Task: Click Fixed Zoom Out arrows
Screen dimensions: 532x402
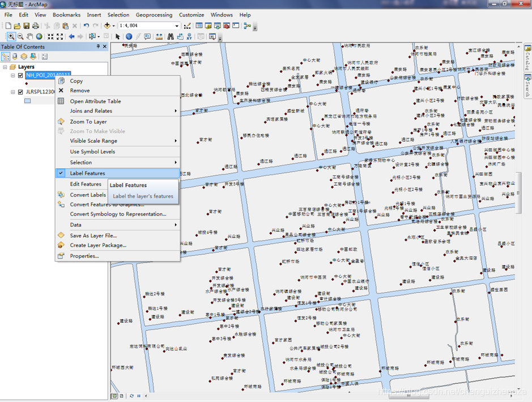Action: pyautogui.click(x=59, y=37)
